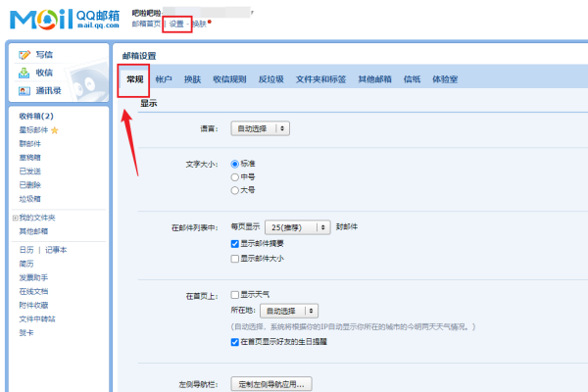
Task: Click the 定制左侧导航应用 button
Action: click(271, 384)
